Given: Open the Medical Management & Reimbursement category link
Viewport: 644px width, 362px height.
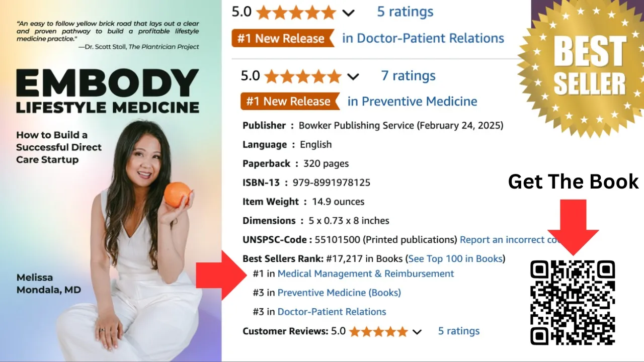Looking at the screenshot, I should pyautogui.click(x=366, y=274).
